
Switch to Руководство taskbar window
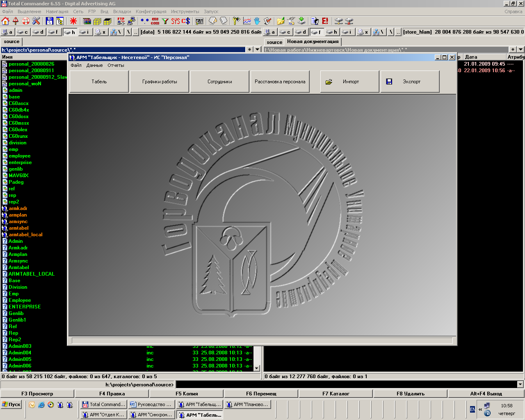pos(151,404)
